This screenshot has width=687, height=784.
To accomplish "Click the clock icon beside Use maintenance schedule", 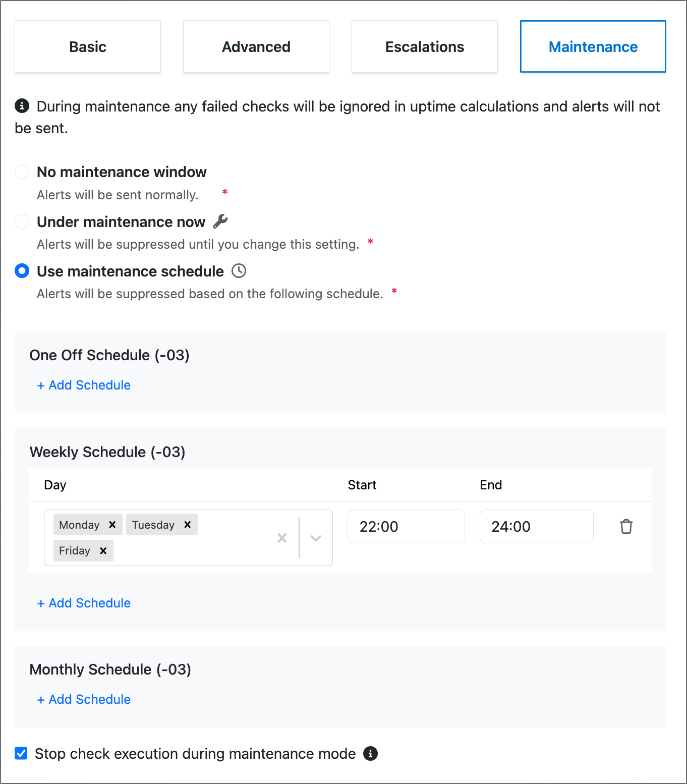I will [239, 271].
